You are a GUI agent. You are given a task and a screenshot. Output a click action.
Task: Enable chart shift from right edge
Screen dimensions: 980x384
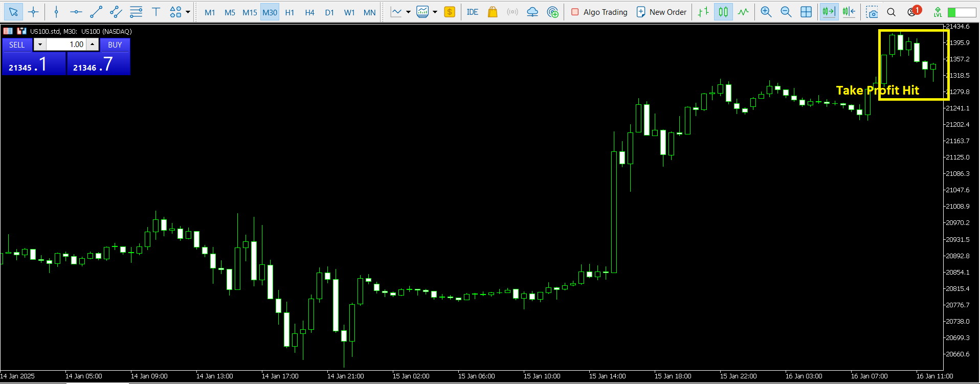849,12
